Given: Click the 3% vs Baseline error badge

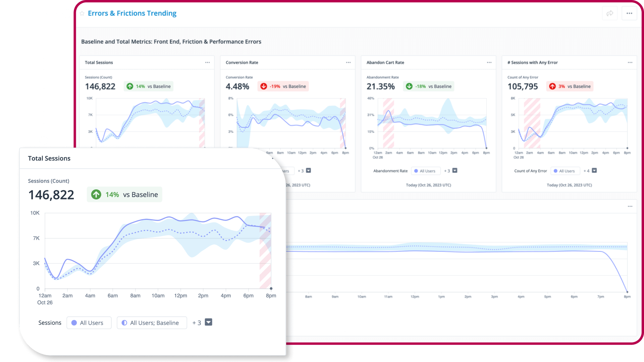Looking at the screenshot, I should pos(570,86).
